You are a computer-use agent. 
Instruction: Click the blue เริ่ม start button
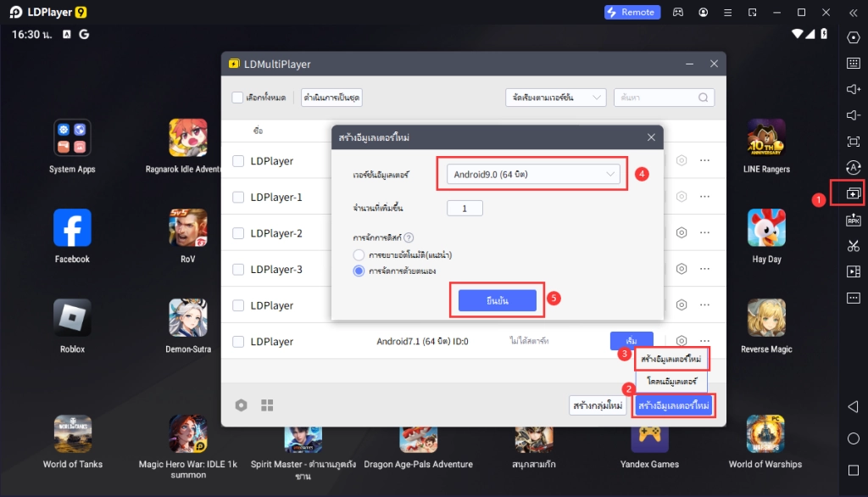click(x=631, y=340)
